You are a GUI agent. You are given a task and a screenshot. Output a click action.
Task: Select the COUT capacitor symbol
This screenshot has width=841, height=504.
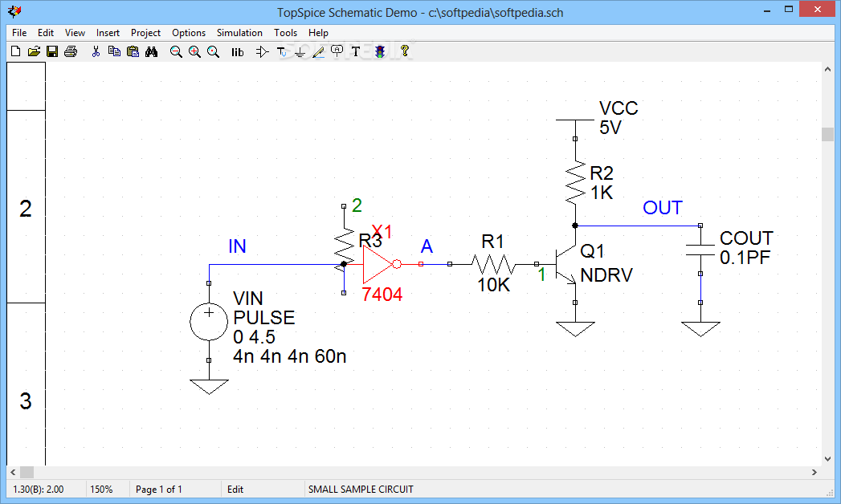click(700, 250)
